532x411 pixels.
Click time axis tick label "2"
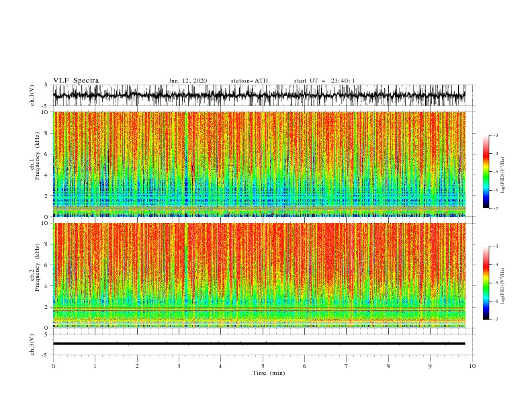click(x=137, y=366)
